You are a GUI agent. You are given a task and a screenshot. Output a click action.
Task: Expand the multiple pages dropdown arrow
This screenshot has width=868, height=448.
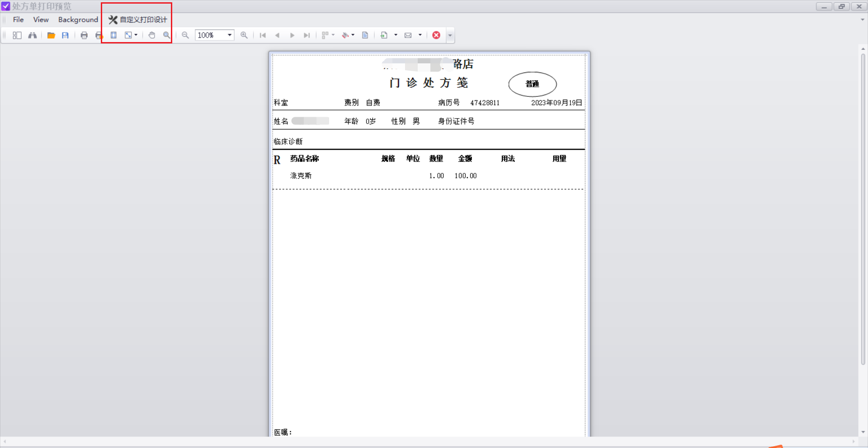333,35
